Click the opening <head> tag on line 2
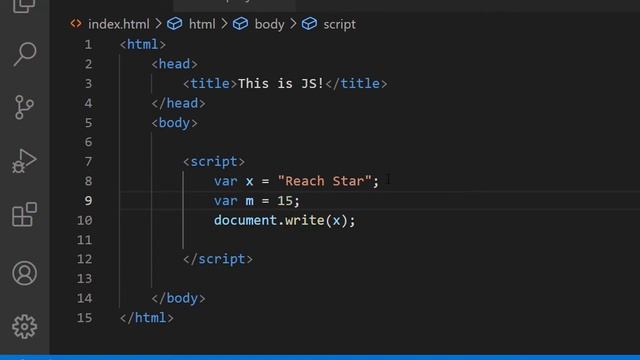The height and width of the screenshot is (360, 640). 174,64
